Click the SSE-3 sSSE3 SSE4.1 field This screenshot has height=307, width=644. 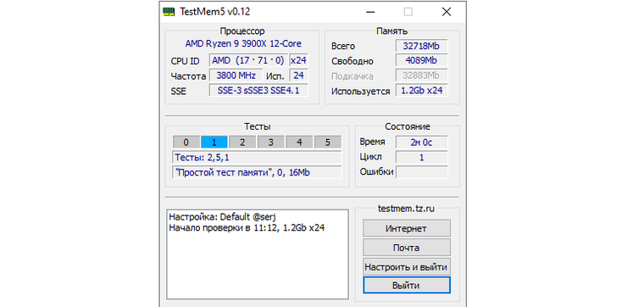click(x=258, y=91)
